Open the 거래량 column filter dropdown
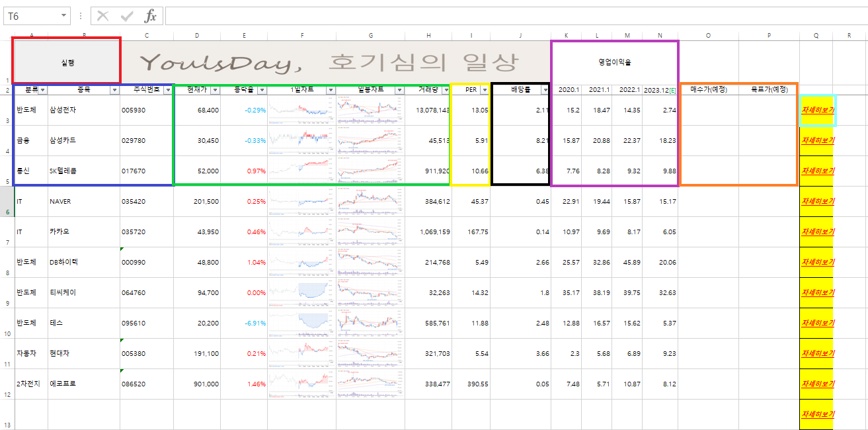Image resolution: width=868 pixels, height=430 pixels. coord(446,90)
